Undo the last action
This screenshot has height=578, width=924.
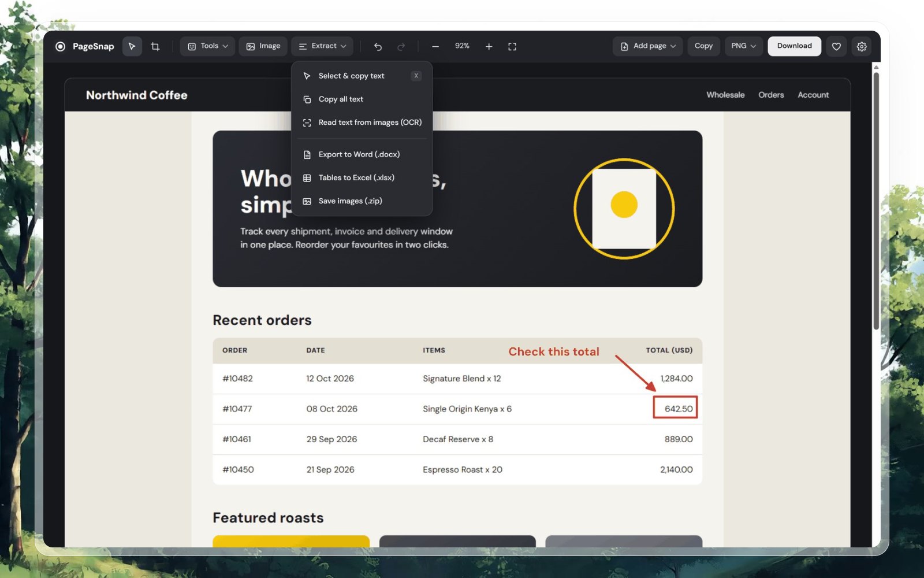[x=378, y=46]
